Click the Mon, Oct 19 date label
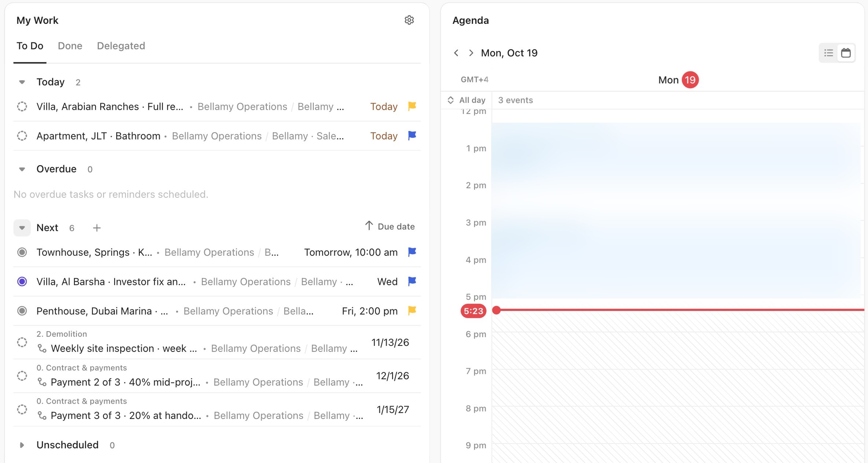 [x=509, y=53]
